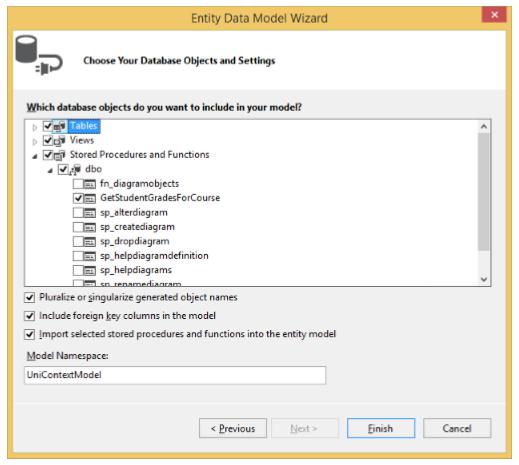The image size is (519, 465).
Task: Select the GetStudentGradesForCourse item
Action: coord(160,198)
